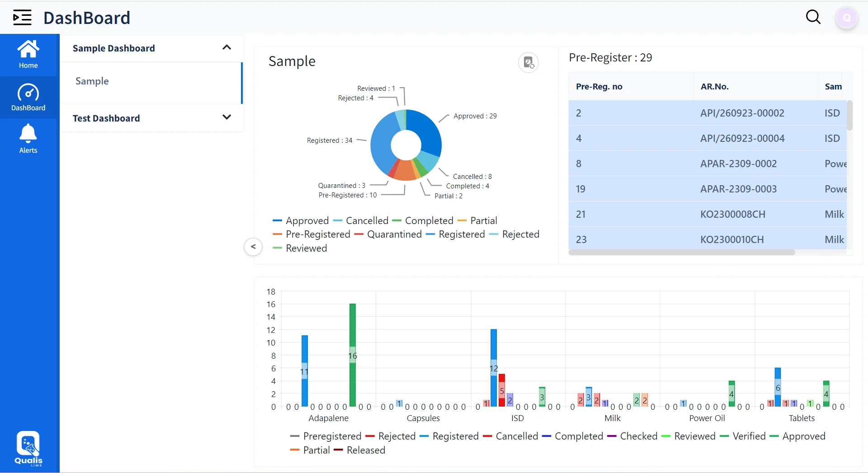868x473 pixels.
Task: Toggle Approved series in pie legend
Action: click(301, 220)
